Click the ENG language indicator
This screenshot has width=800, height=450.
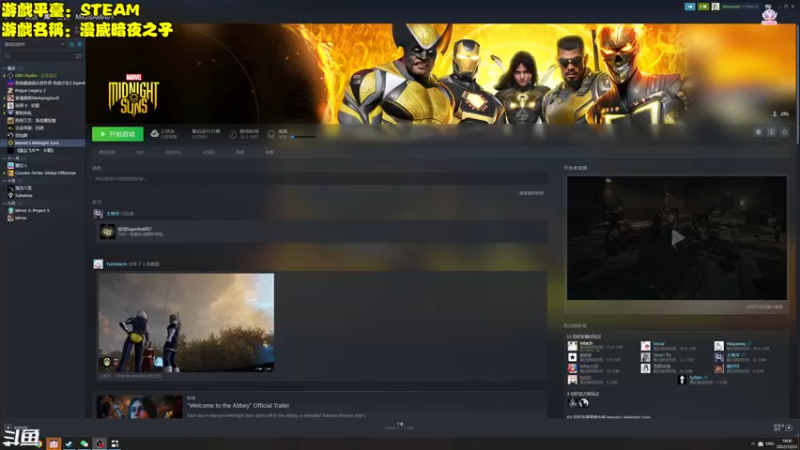tap(770, 444)
